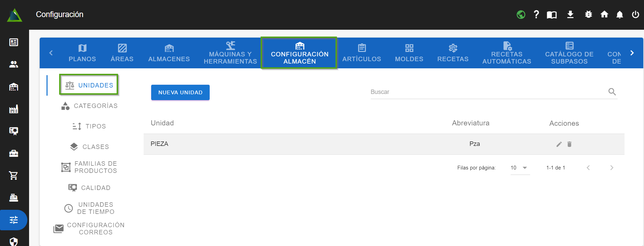The height and width of the screenshot is (246, 644).
Task: Expand the rows per page dropdown
Action: 520,168
